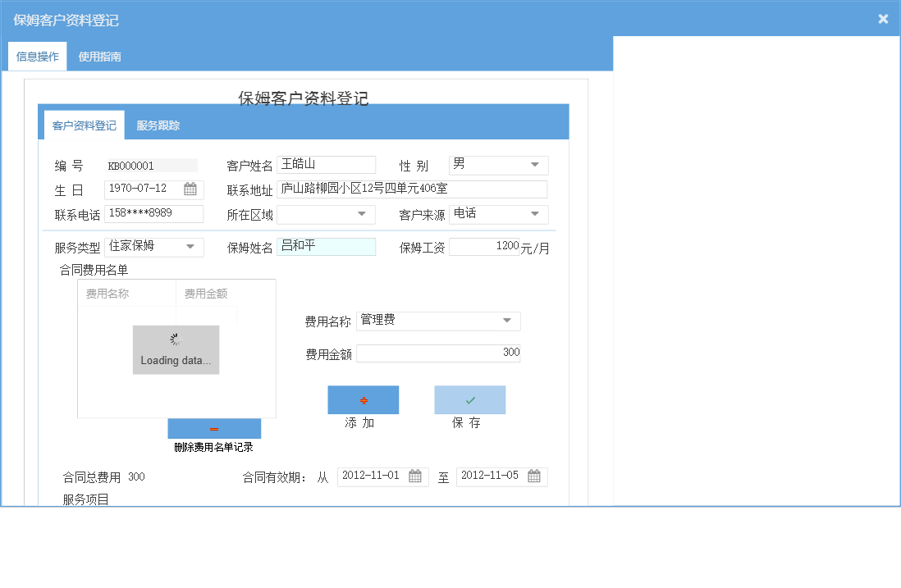
Task: Click the plus icon on 添加 button
Action: [363, 399]
